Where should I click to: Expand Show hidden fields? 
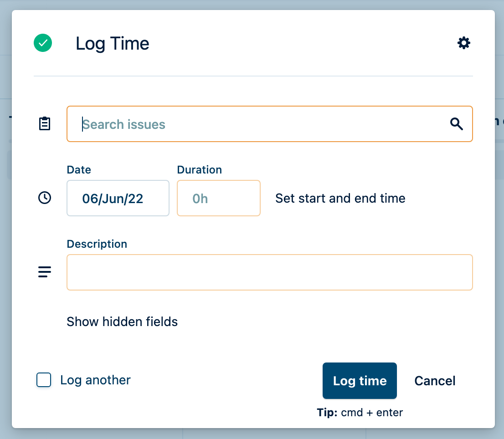click(122, 322)
